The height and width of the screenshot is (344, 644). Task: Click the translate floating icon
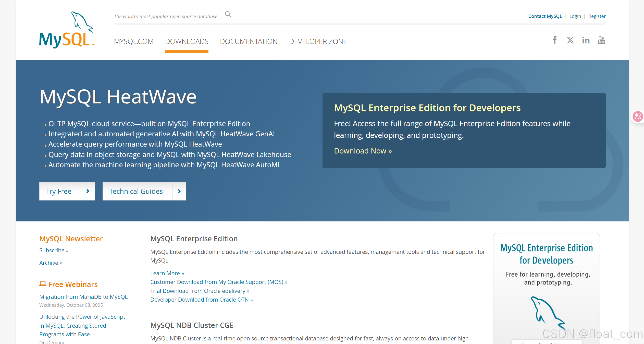[x=638, y=117]
